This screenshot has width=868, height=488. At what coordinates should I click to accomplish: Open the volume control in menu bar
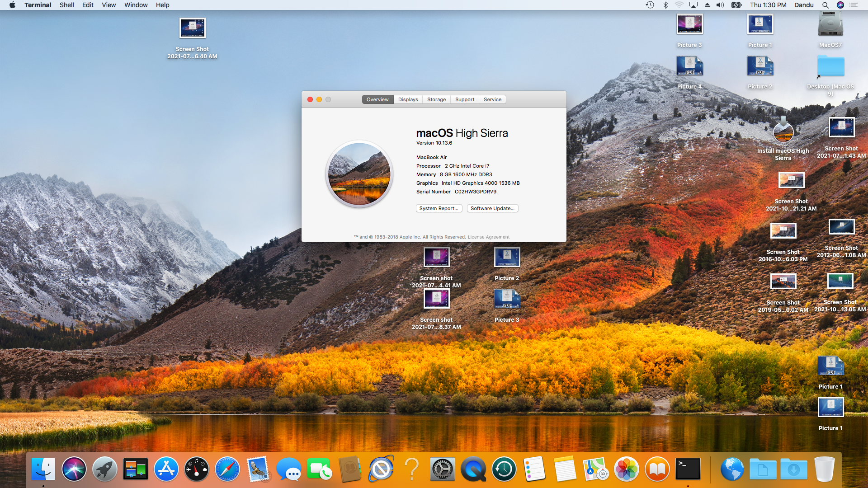pyautogui.click(x=720, y=5)
